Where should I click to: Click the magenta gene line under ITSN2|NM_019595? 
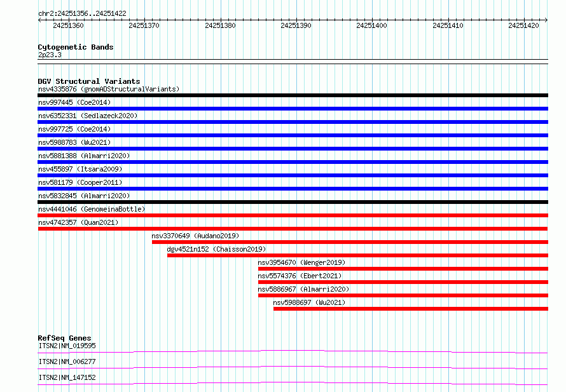[x=293, y=351]
